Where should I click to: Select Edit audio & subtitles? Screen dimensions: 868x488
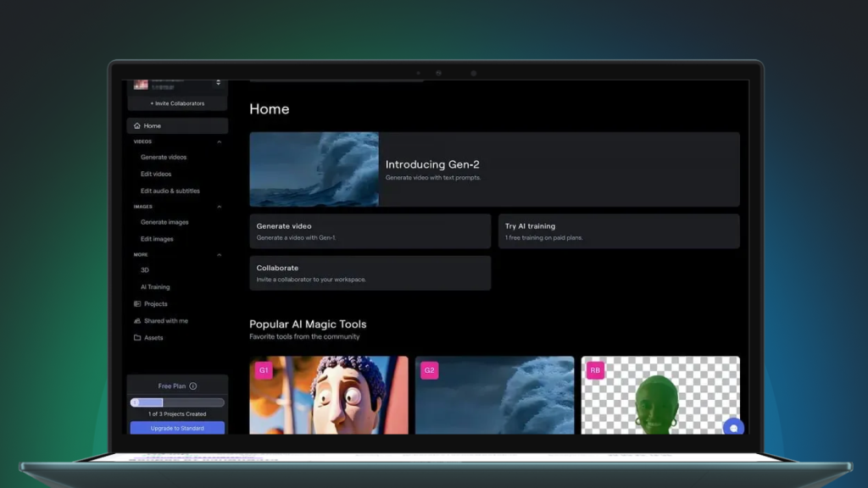(x=170, y=191)
